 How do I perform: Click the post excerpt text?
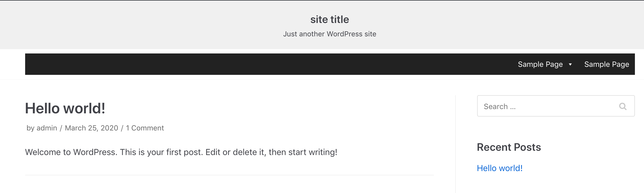click(x=181, y=152)
